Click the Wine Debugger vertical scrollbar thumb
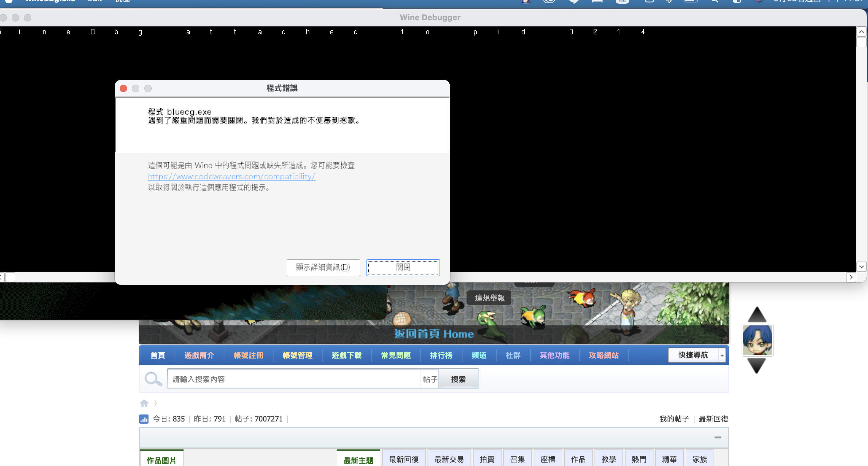This screenshot has height=466, width=868. (x=861, y=42)
